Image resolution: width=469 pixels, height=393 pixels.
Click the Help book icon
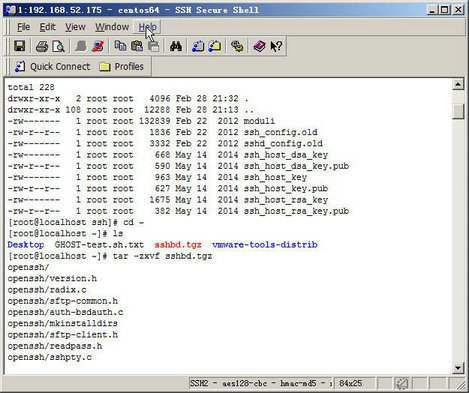tap(259, 46)
